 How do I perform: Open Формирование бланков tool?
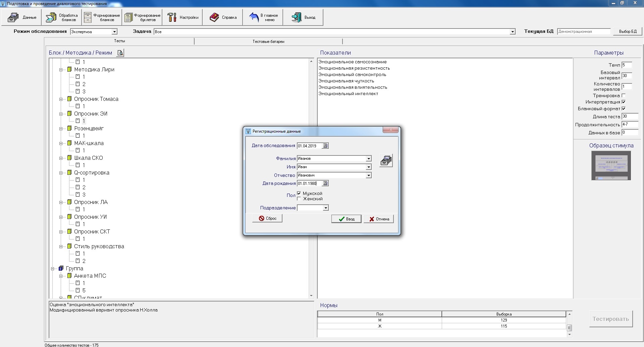point(88,17)
